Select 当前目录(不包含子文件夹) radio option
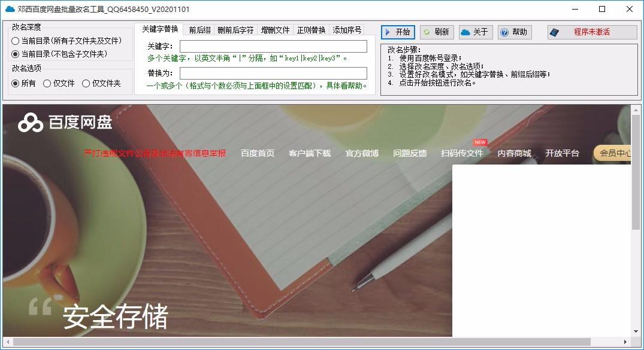The height and width of the screenshot is (350, 644). point(16,54)
